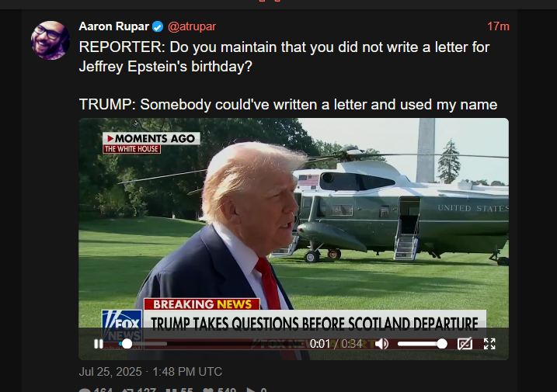Click the retweet count icon

coord(127,390)
